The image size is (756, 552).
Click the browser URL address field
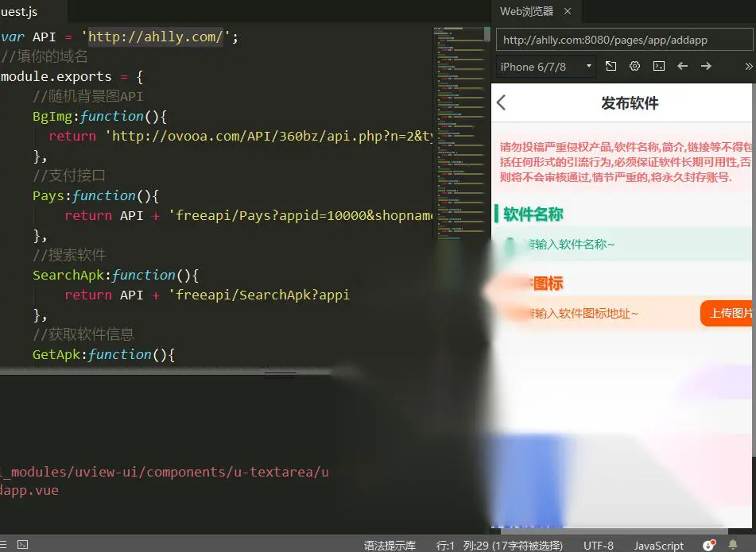624,40
